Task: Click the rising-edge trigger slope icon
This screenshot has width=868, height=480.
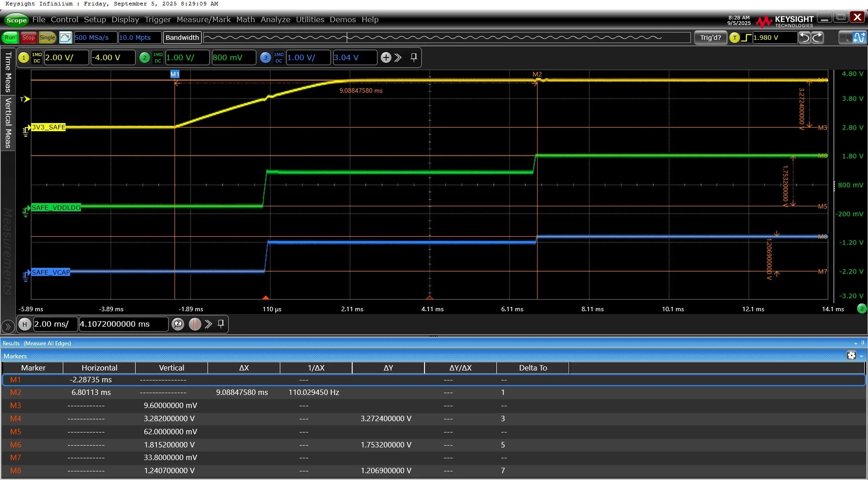Action: 746,38
